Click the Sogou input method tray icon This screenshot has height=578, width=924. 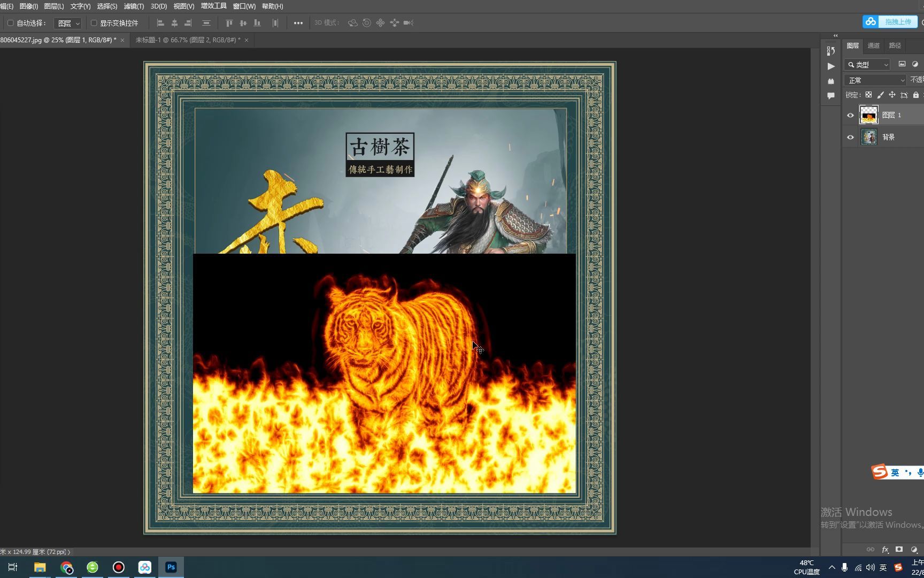click(x=898, y=567)
